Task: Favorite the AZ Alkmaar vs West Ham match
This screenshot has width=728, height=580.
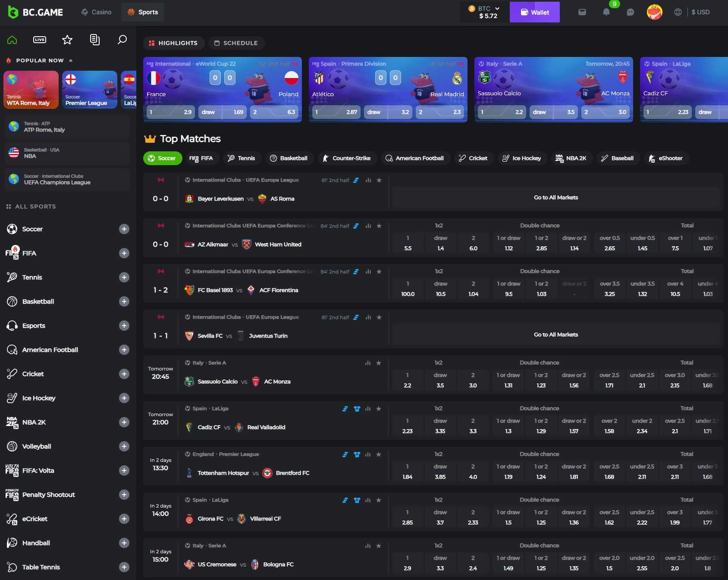Action: [379, 226]
